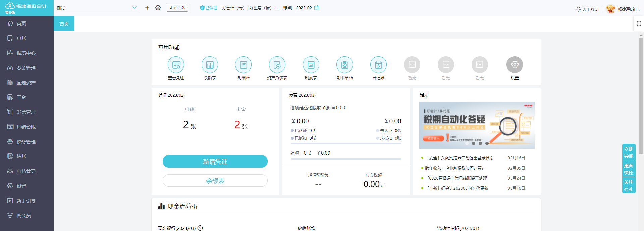Open 资金管理 in the sidebar
Viewport: 644px width, 231px height.
[x=27, y=68]
